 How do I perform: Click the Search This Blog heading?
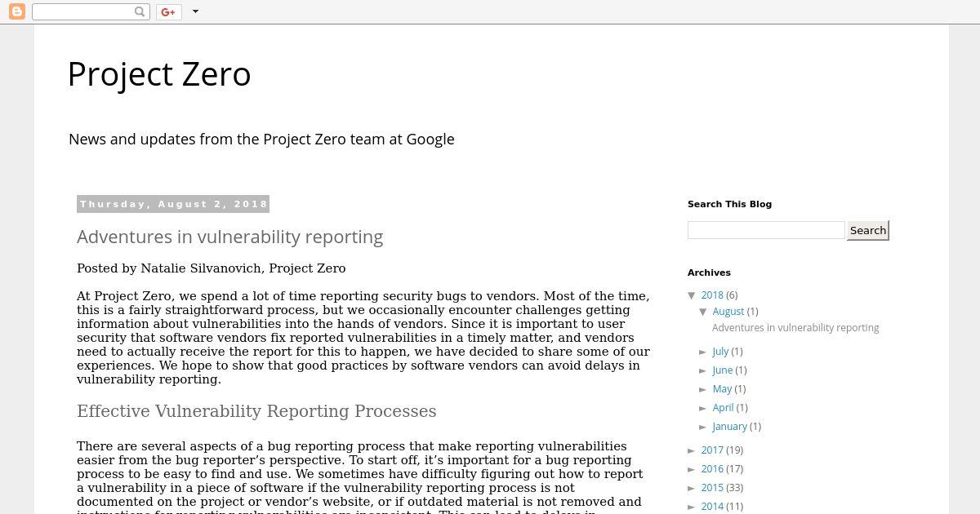point(729,204)
